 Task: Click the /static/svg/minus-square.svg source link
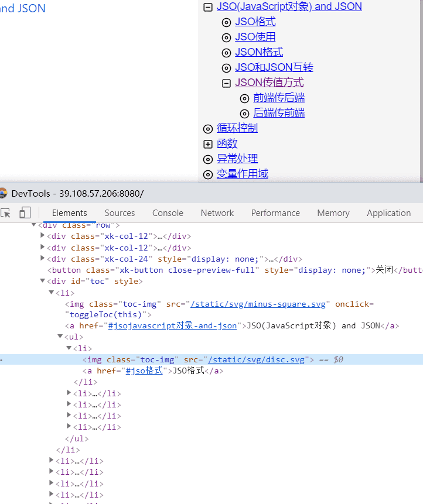(262, 304)
